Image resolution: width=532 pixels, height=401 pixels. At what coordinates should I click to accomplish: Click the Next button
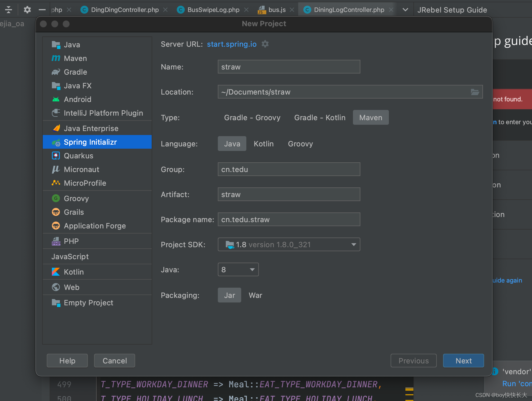click(464, 361)
